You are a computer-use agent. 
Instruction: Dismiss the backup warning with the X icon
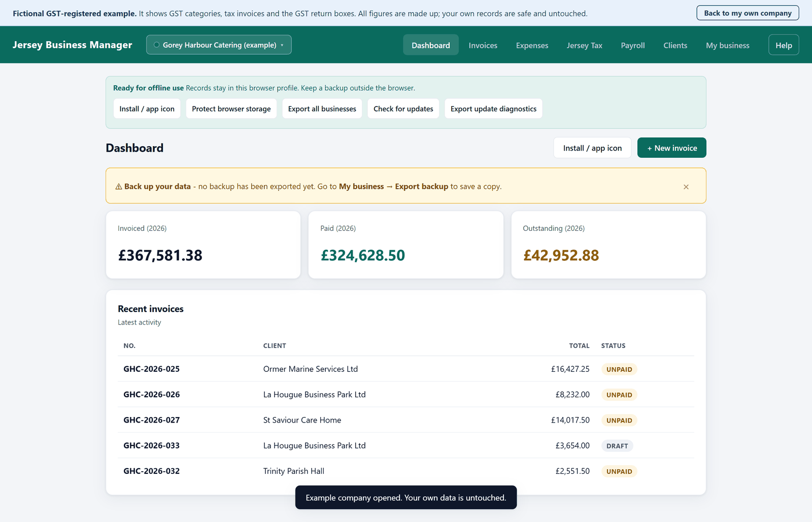pos(686,187)
